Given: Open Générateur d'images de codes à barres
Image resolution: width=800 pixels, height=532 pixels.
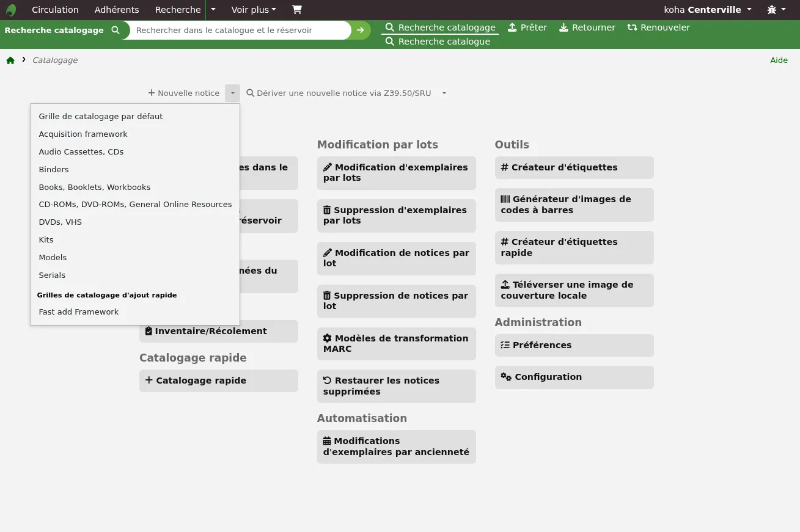Looking at the screenshot, I should [574, 205].
